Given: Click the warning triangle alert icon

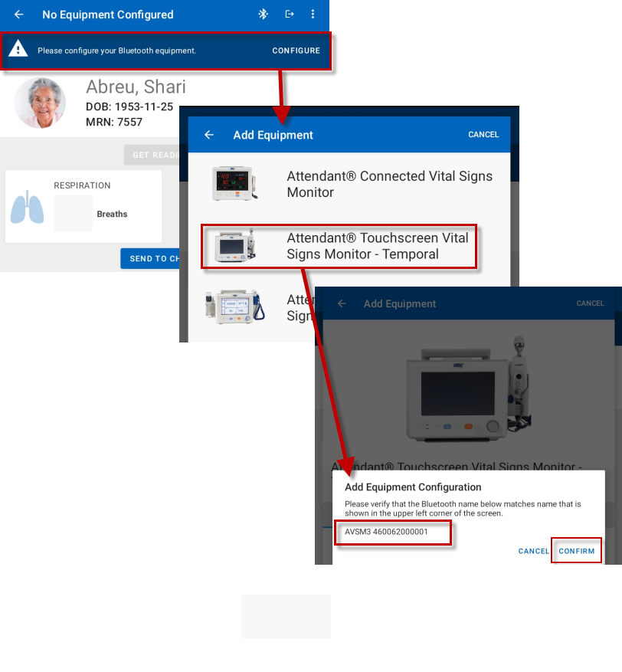Looking at the screenshot, I should (18, 51).
